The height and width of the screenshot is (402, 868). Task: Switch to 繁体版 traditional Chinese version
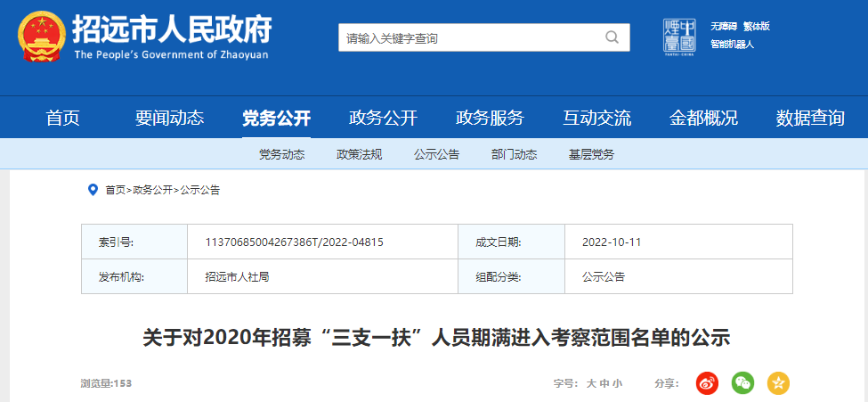(757, 27)
